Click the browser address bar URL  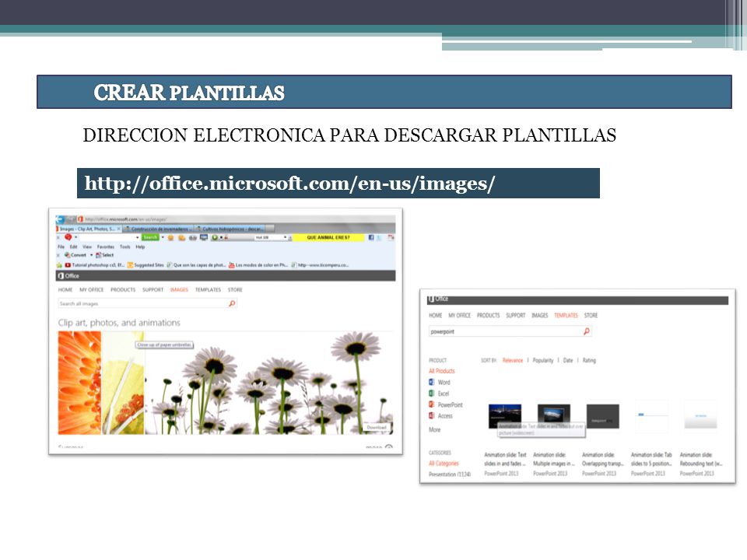126,219
